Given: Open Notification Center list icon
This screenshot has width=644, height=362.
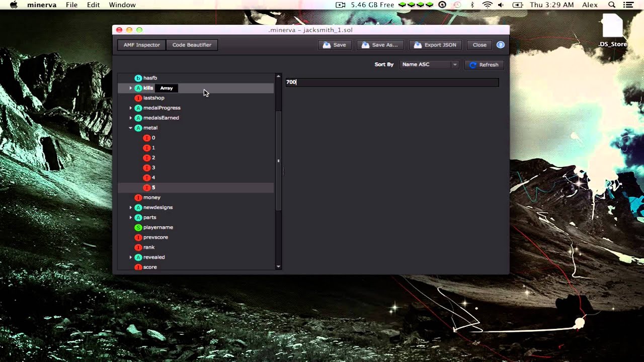Looking at the screenshot, I should [x=628, y=5].
